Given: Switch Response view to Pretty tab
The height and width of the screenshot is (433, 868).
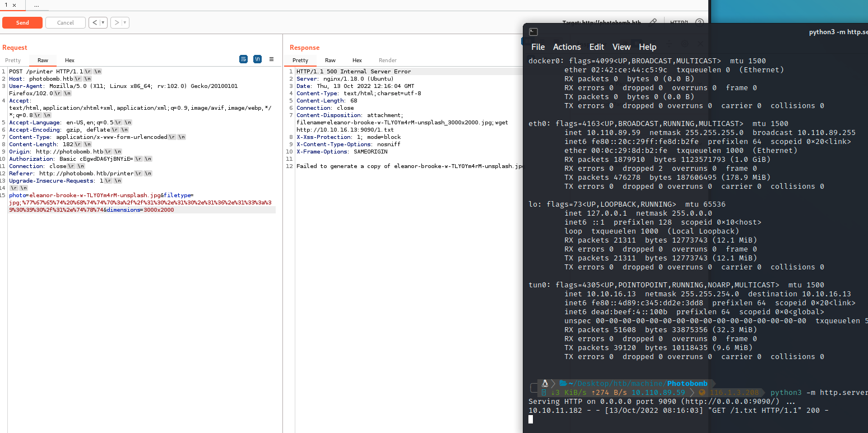Looking at the screenshot, I should 300,60.
